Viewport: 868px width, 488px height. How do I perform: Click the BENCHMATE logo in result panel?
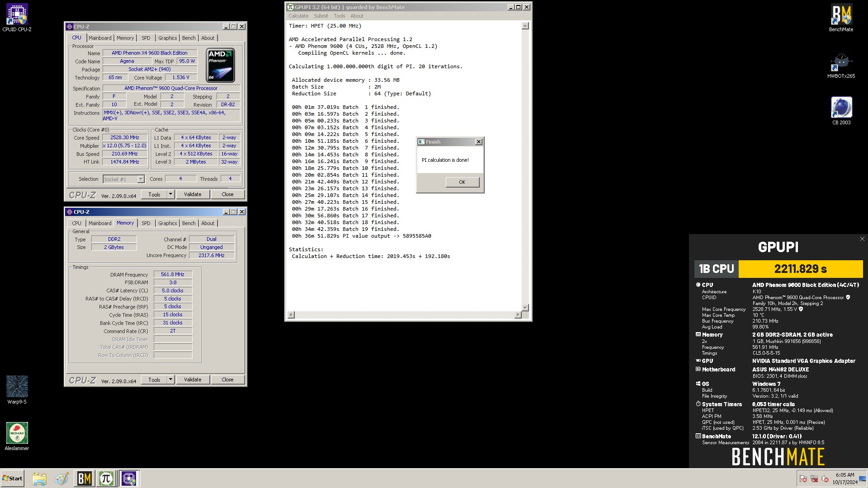click(x=778, y=456)
